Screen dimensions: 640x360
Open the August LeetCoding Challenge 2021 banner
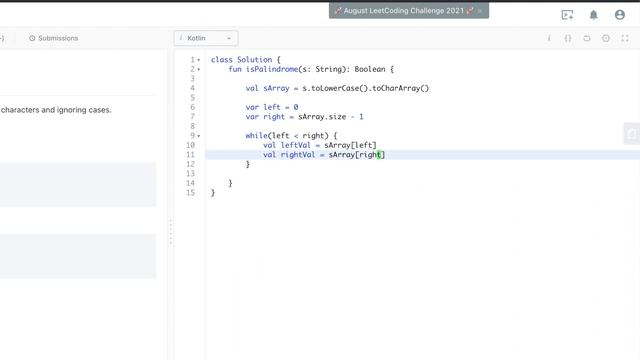[404, 11]
